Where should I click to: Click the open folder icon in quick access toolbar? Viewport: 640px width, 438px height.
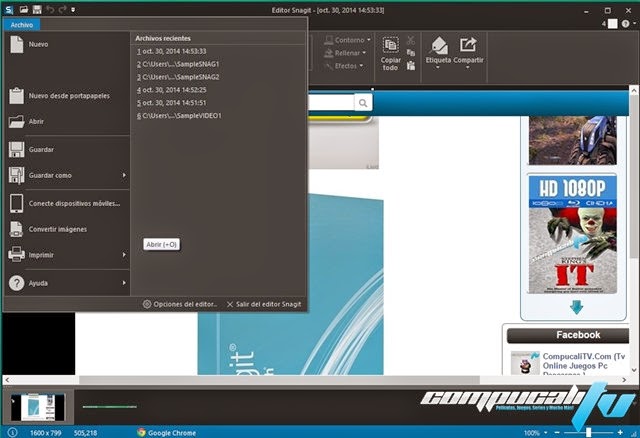point(24,9)
